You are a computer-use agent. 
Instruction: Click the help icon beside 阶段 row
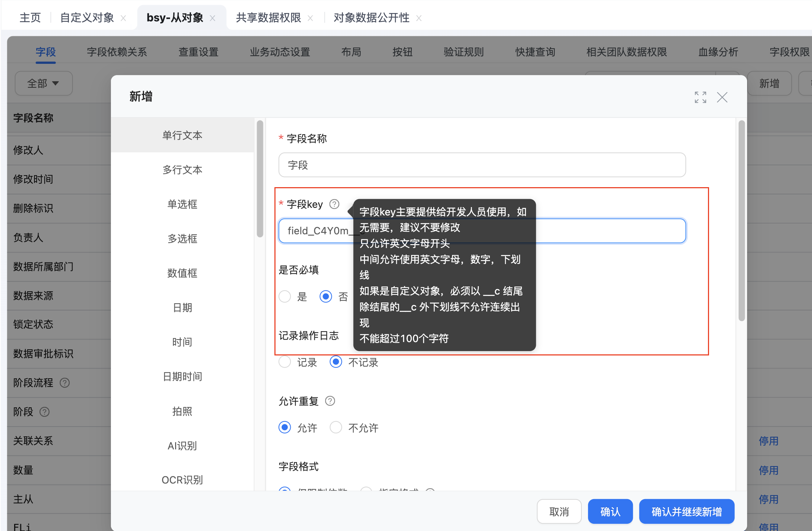click(x=44, y=412)
